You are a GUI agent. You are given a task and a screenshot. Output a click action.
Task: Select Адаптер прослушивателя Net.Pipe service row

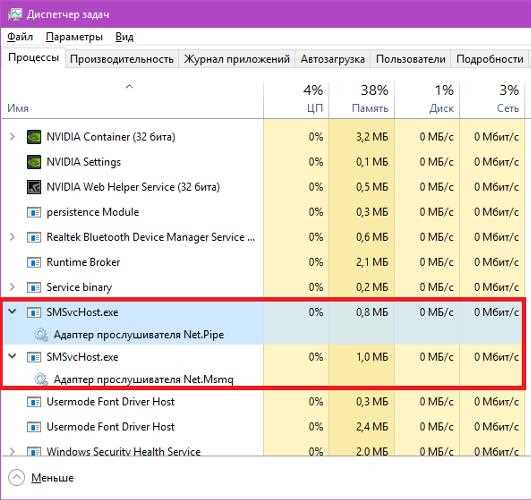(139, 335)
